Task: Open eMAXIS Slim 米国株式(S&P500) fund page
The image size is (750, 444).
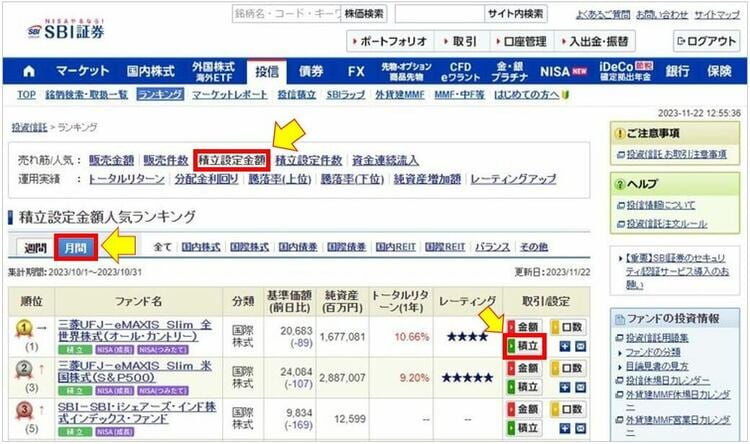Action: 134,372
